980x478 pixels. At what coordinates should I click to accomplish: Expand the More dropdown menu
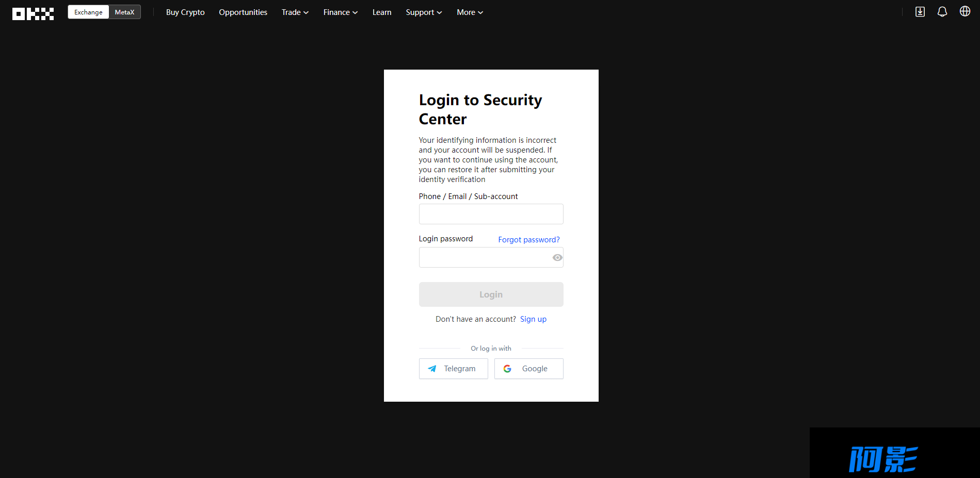pyautogui.click(x=470, y=12)
